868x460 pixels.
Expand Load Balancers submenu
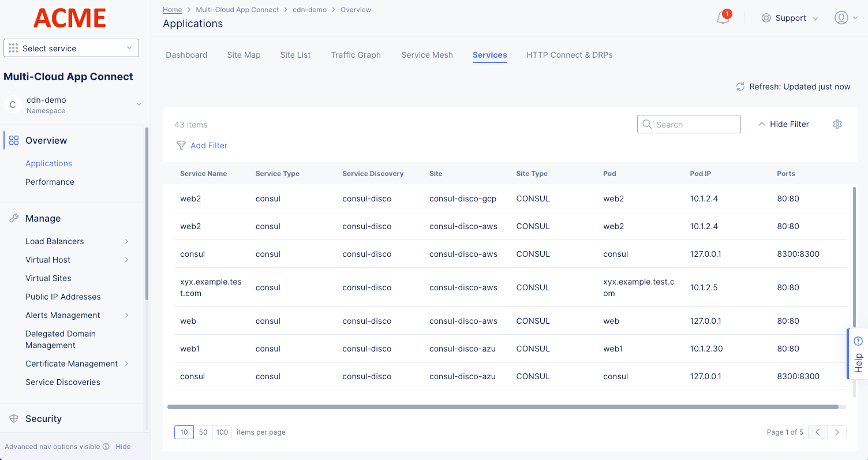coord(126,241)
